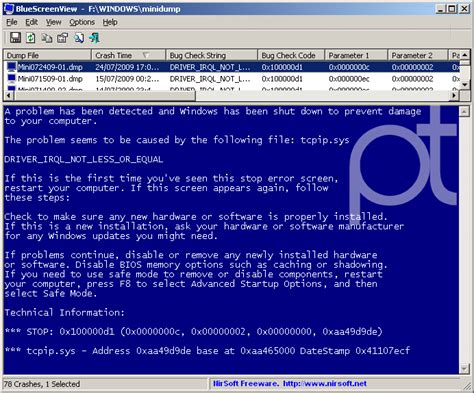The image size is (474, 393).
Task: Open the Properties toolbar icon
Action: click(x=62, y=38)
